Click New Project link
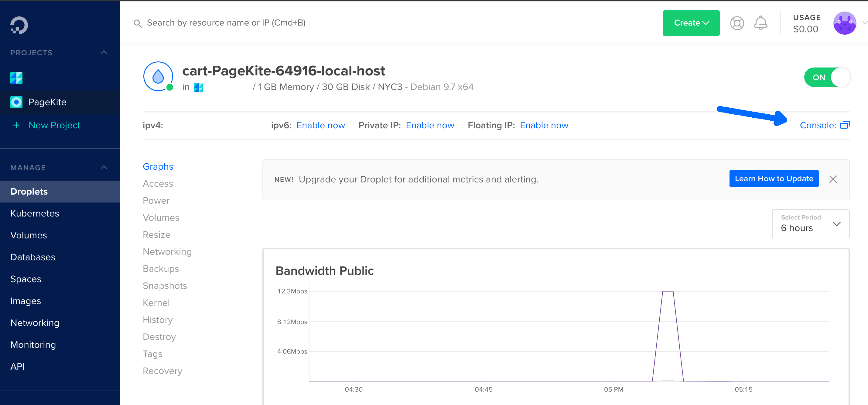The image size is (868, 405). coord(54,125)
